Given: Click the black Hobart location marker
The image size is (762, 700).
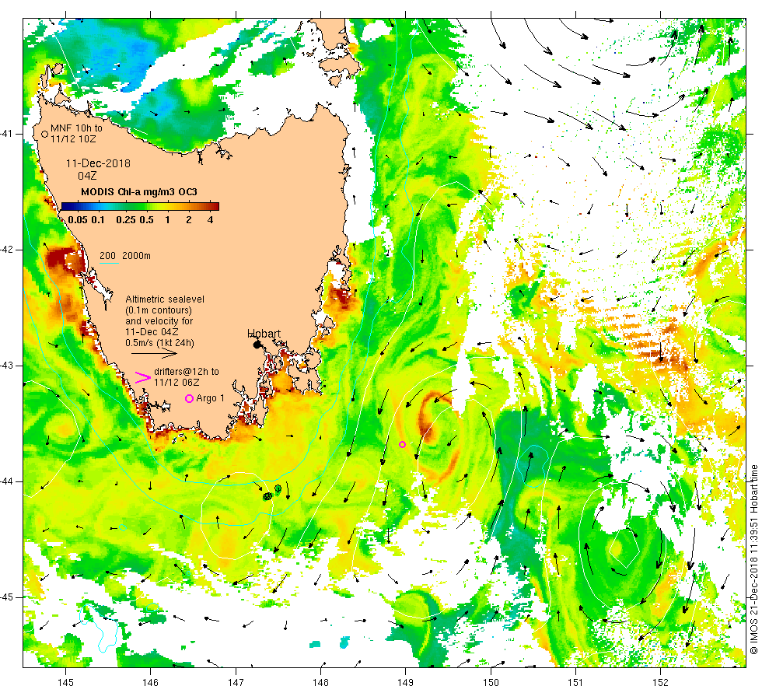Looking at the screenshot, I should (x=257, y=345).
